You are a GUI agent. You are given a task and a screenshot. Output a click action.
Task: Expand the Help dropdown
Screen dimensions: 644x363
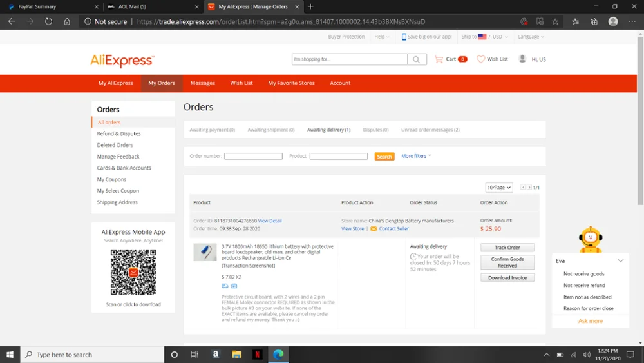coord(381,37)
